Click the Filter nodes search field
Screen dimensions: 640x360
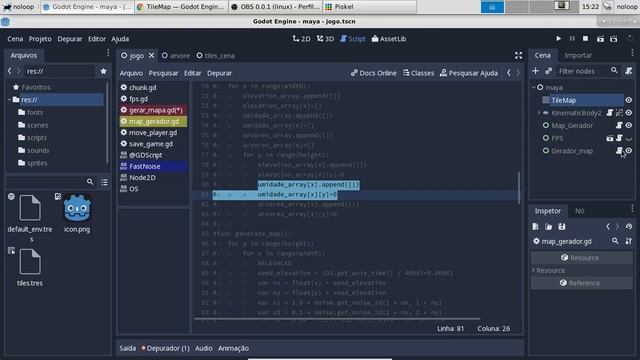pyautogui.click(x=588, y=71)
